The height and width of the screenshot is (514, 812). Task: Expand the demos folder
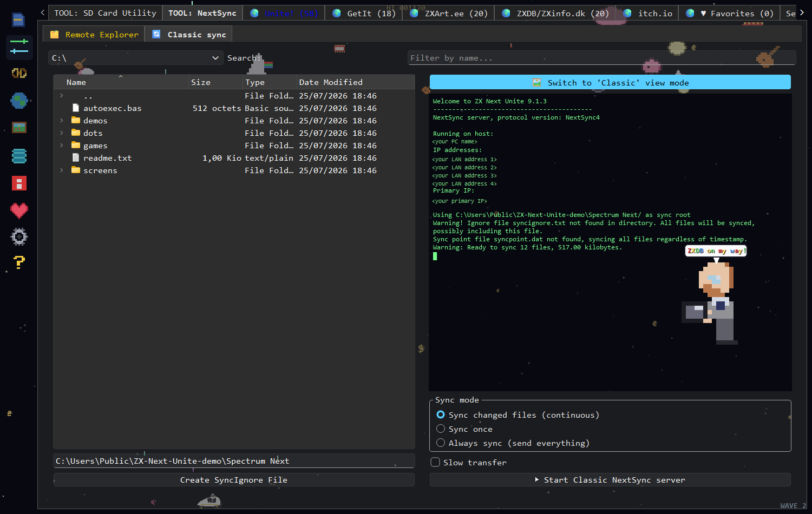pyautogui.click(x=62, y=120)
